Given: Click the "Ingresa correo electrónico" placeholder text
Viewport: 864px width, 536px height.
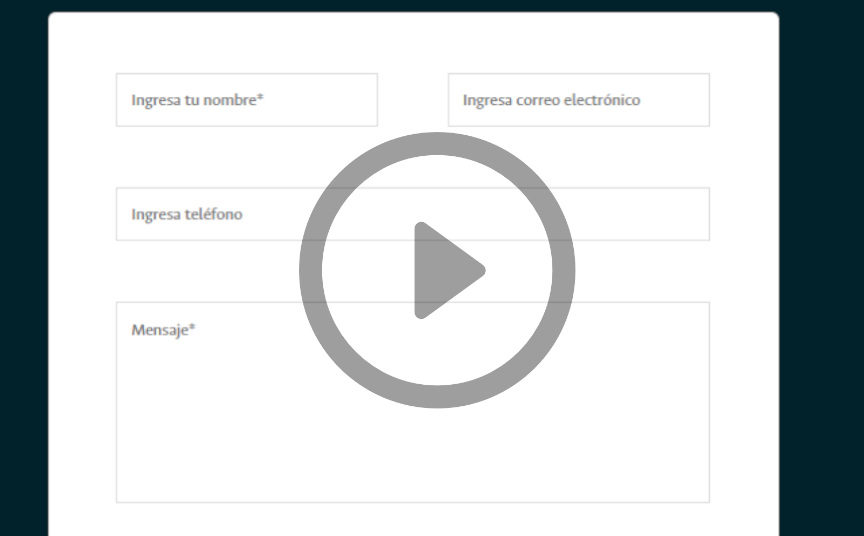Looking at the screenshot, I should click(x=552, y=100).
